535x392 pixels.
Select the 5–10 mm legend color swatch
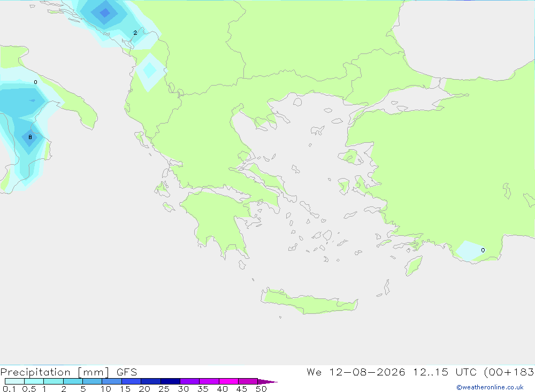(93, 381)
